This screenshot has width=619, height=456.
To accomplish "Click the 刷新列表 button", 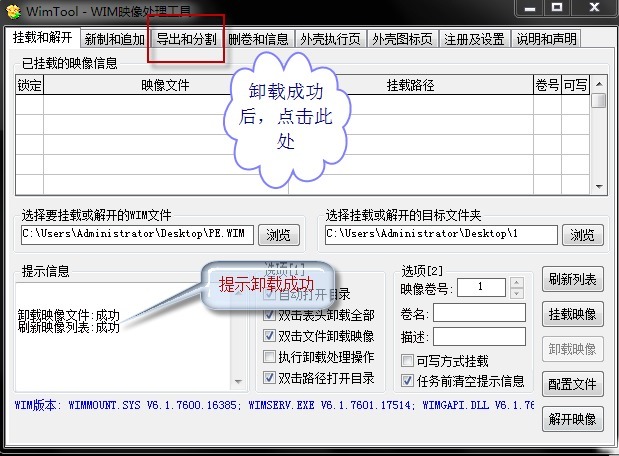I will (x=572, y=280).
